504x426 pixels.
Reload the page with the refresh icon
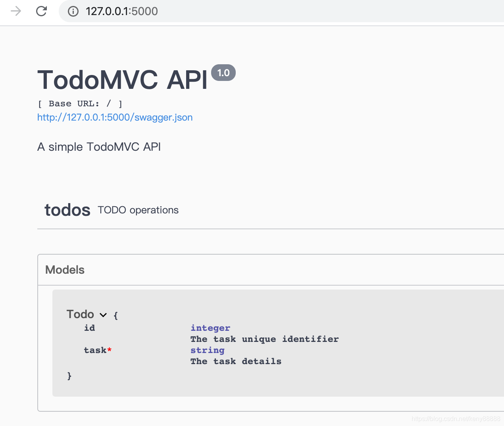pyautogui.click(x=41, y=11)
